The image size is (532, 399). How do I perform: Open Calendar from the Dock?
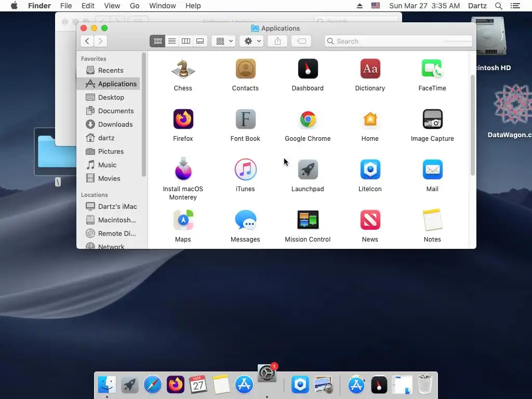[198, 384]
